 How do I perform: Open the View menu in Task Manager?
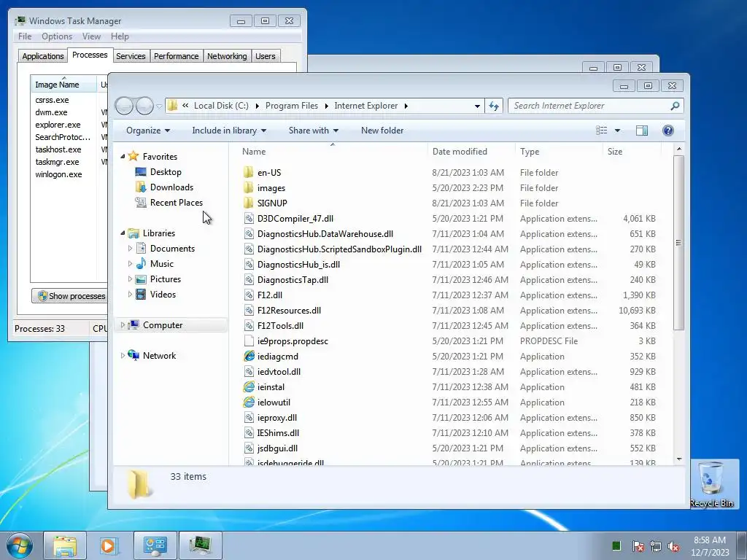click(x=91, y=36)
